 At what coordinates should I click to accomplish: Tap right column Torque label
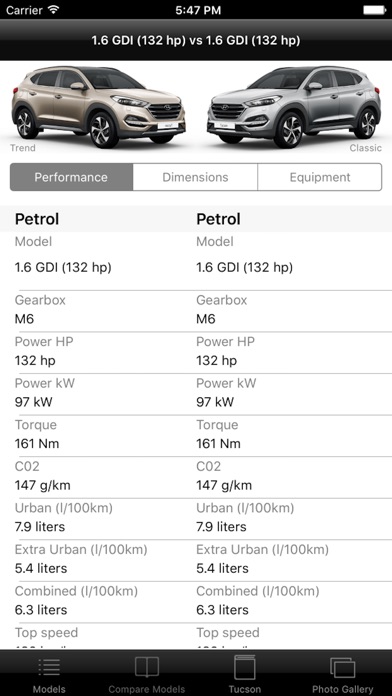(217, 425)
